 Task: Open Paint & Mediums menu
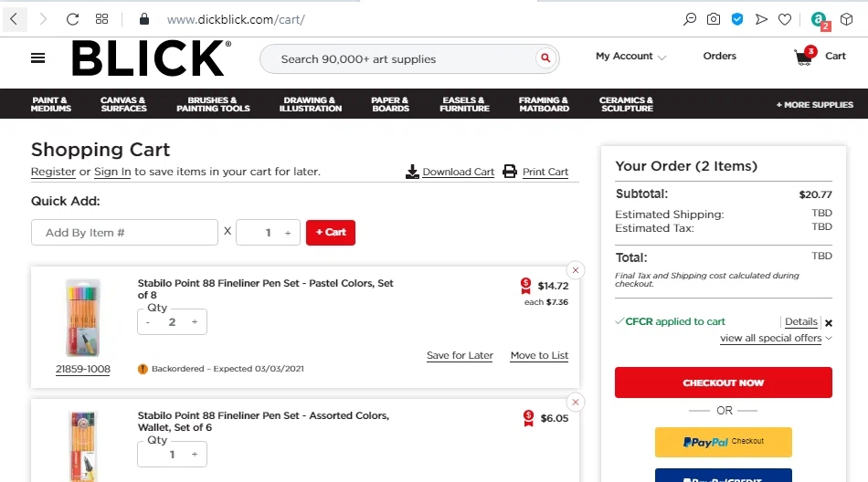point(51,104)
